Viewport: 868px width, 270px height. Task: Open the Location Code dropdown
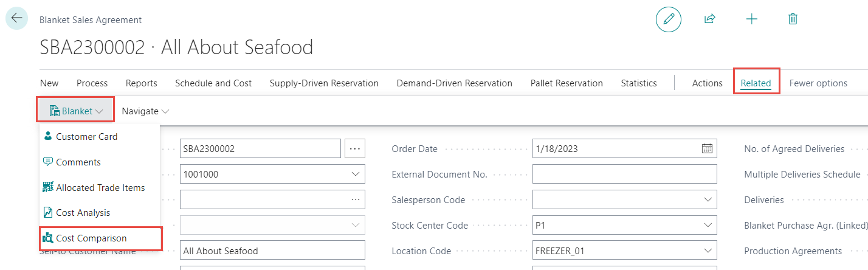[707, 251]
